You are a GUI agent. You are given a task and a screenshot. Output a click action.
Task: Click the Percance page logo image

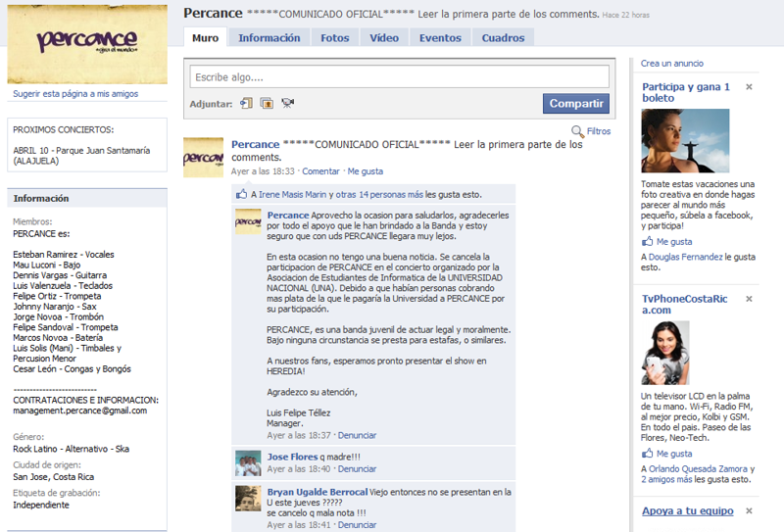click(x=87, y=44)
